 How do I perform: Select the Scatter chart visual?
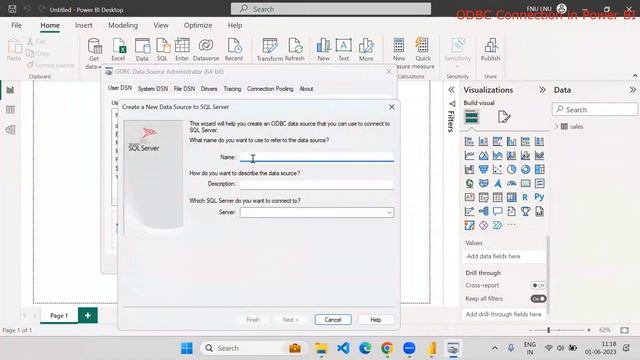pos(498,169)
